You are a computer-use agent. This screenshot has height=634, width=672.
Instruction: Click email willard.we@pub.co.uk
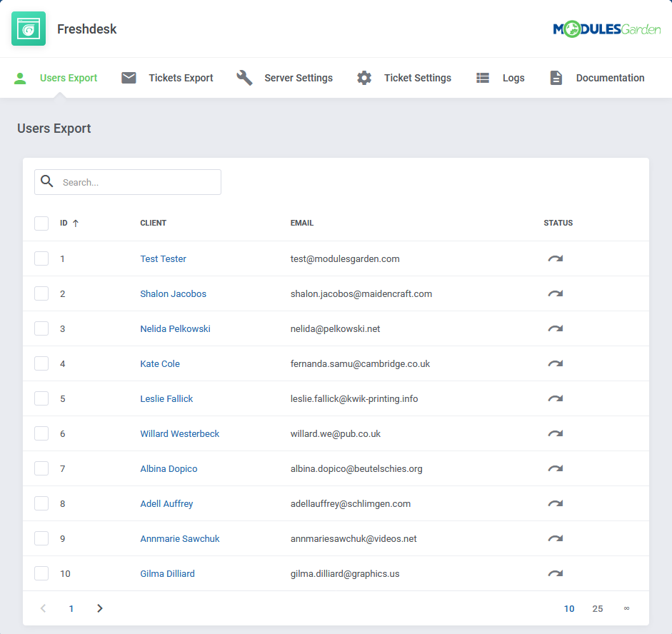pos(336,433)
